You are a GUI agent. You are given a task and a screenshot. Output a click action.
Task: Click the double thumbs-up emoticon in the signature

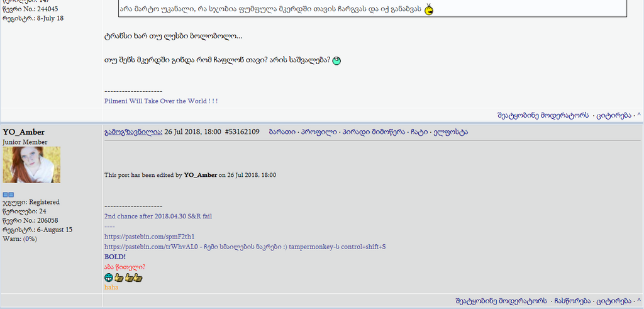tap(134, 278)
